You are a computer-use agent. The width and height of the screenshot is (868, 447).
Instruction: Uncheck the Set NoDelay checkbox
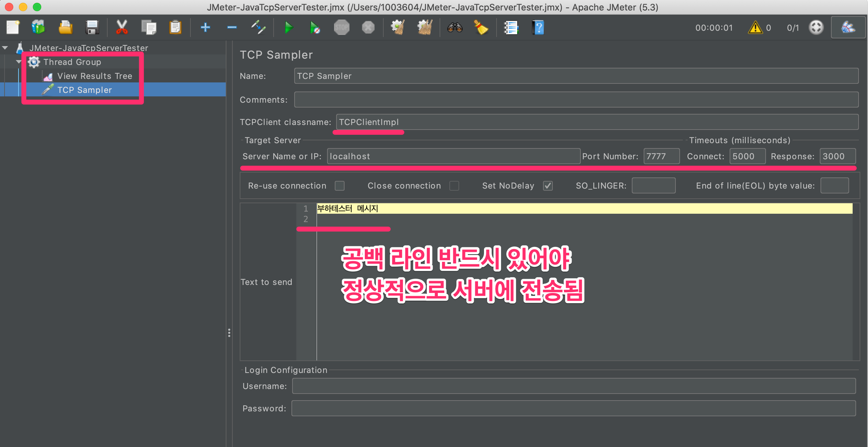(x=548, y=186)
